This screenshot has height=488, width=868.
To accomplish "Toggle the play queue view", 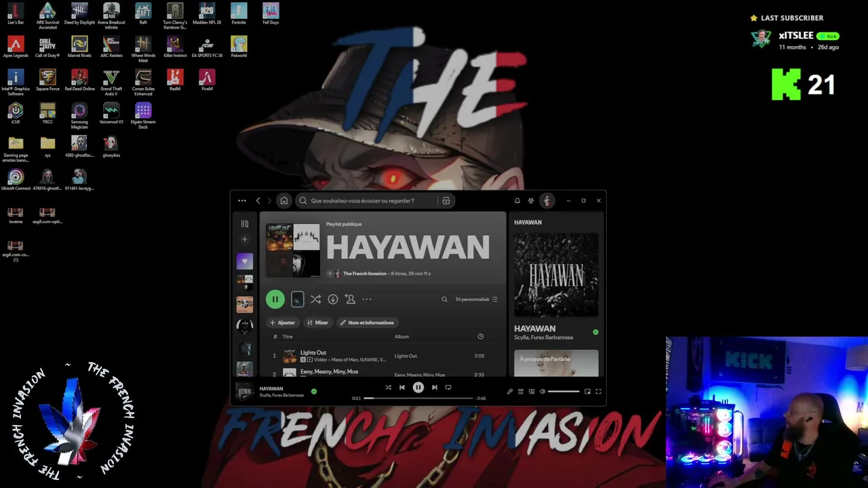I will 521,391.
